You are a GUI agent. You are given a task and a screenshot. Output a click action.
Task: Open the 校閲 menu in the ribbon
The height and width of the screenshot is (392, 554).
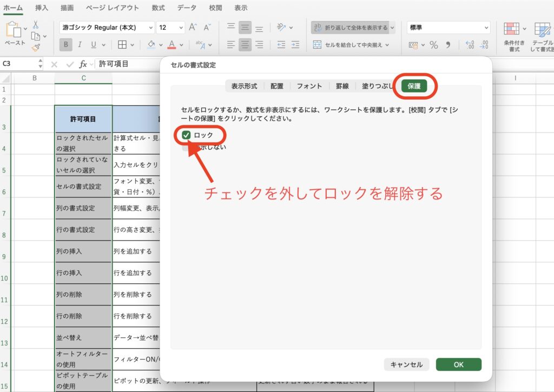(x=214, y=8)
